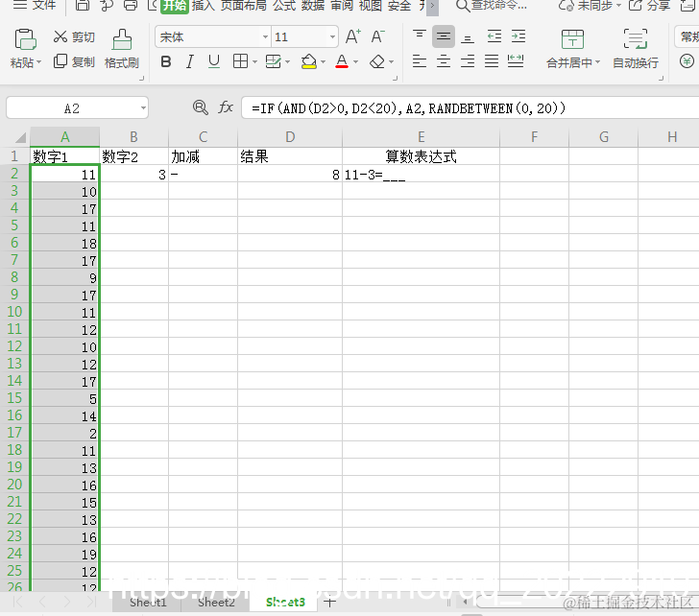Image resolution: width=699 pixels, height=616 pixels.
Task: Open the borders dropdown arrow
Action: tap(254, 62)
